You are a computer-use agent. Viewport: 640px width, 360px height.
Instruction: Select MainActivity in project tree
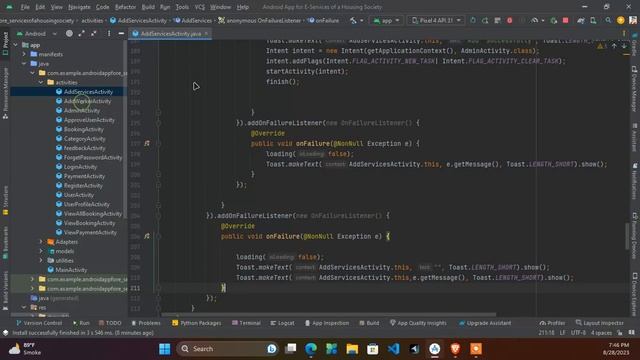(x=71, y=270)
